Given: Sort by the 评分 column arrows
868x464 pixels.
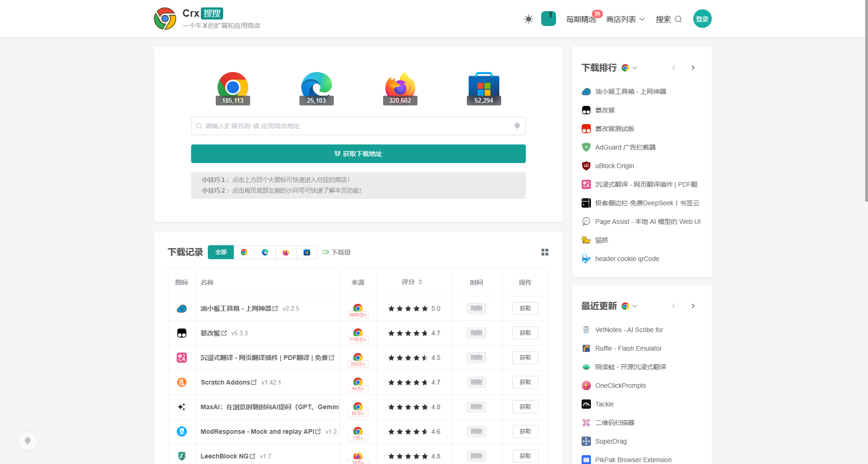Looking at the screenshot, I should pyautogui.click(x=420, y=282).
